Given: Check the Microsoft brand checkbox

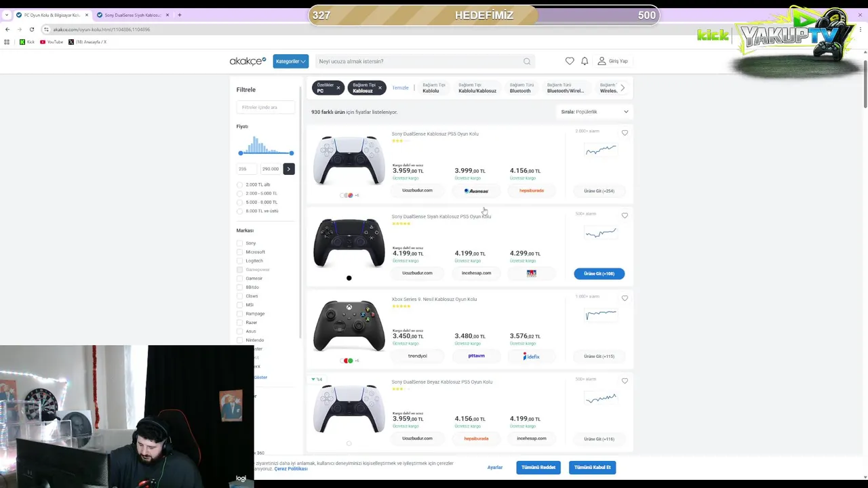Looking at the screenshot, I should pos(239,252).
